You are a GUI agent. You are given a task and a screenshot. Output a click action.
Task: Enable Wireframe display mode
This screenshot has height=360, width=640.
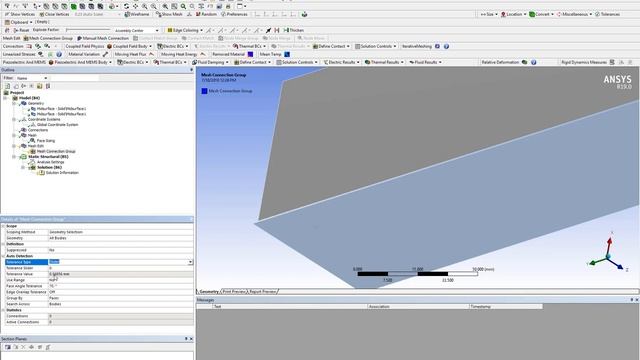coord(137,14)
